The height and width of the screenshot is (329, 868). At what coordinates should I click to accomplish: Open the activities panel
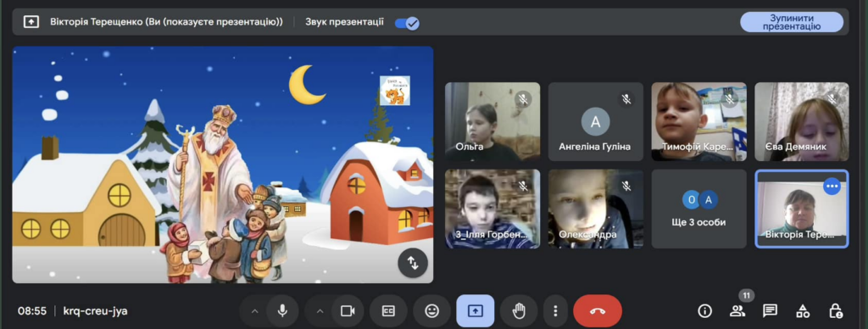pyautogui.click(x=803, y=311)
